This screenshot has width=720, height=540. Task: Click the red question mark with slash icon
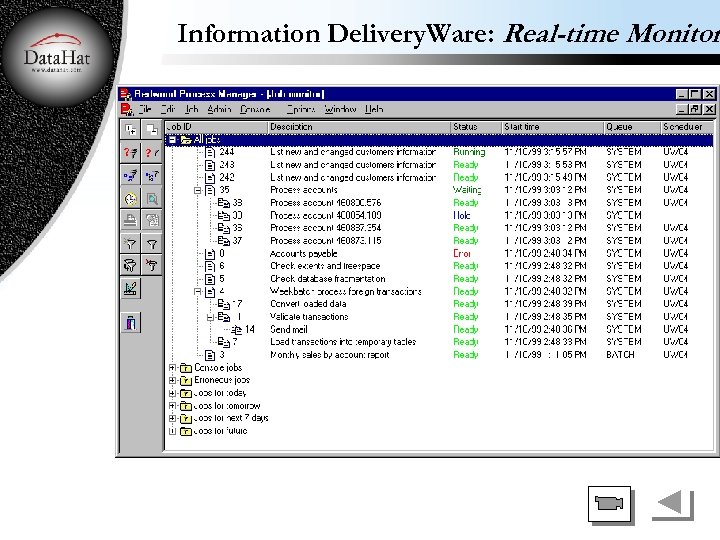coord(152,152)
